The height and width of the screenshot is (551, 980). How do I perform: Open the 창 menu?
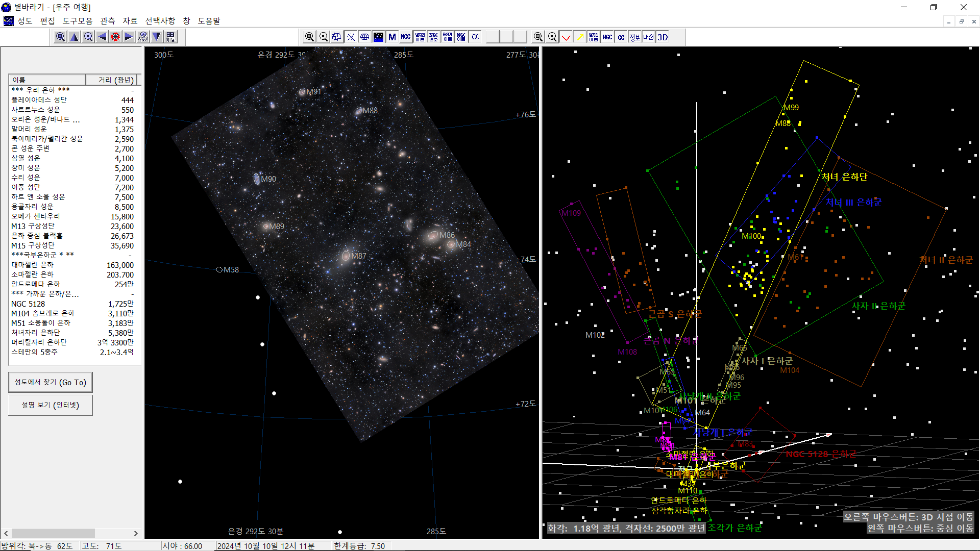click(x=186, y=21)
